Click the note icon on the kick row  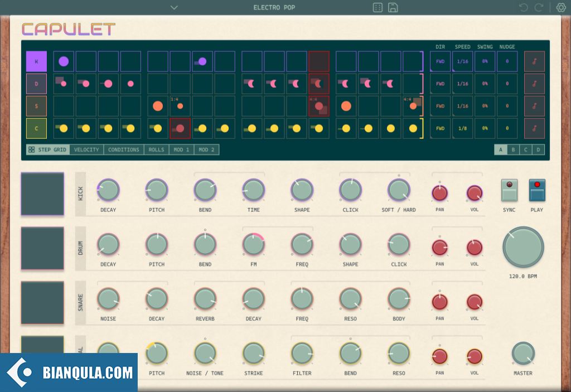pyautogui.click(x=534, y=61)
